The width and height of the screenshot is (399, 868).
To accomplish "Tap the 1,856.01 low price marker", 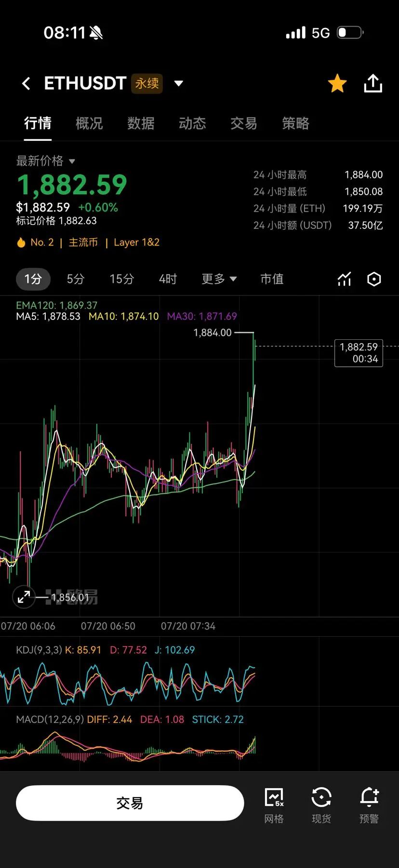I will click(x=70, y=598).
